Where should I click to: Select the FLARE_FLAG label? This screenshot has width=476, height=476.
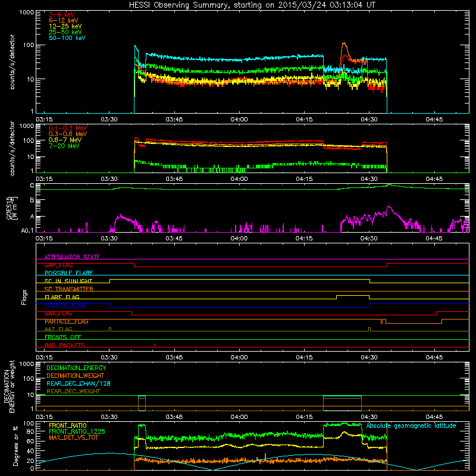[62, 297]
